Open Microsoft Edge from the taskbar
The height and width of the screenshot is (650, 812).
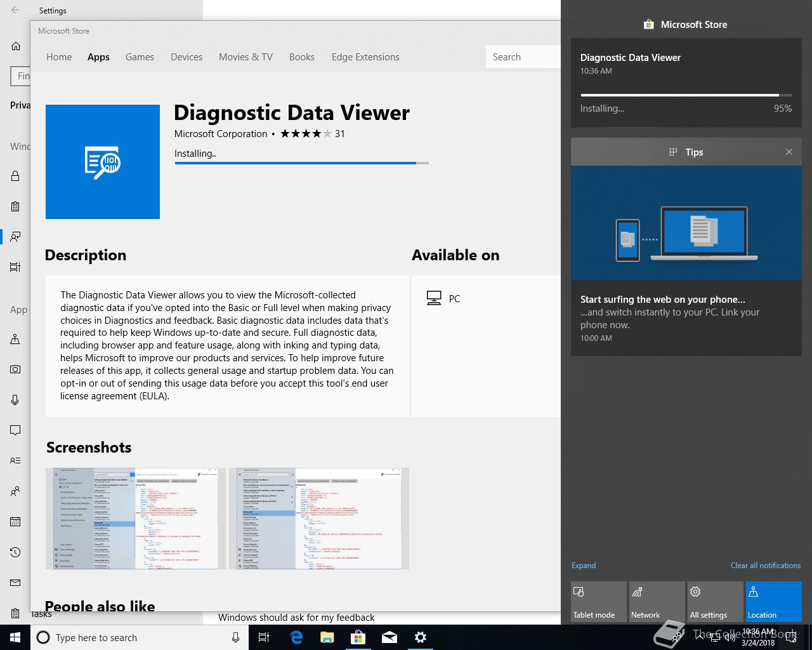coord(296,637)
